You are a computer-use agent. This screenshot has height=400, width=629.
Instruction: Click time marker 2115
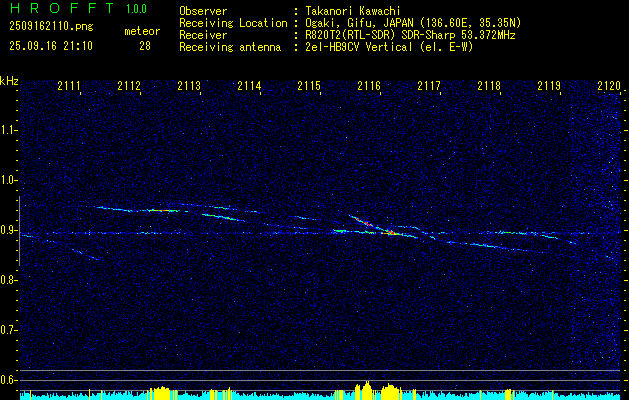(309, 86)
